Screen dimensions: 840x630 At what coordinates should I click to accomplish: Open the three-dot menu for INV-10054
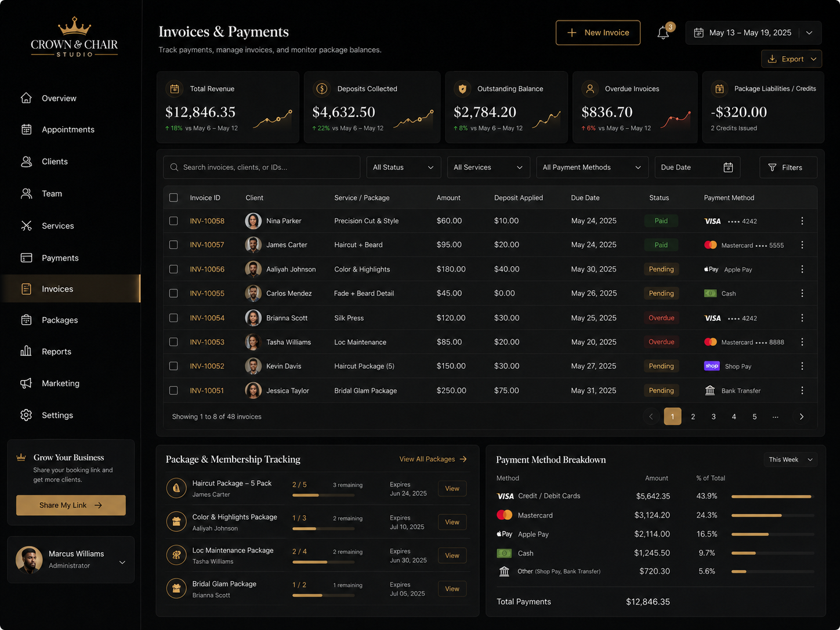point(802,318)
